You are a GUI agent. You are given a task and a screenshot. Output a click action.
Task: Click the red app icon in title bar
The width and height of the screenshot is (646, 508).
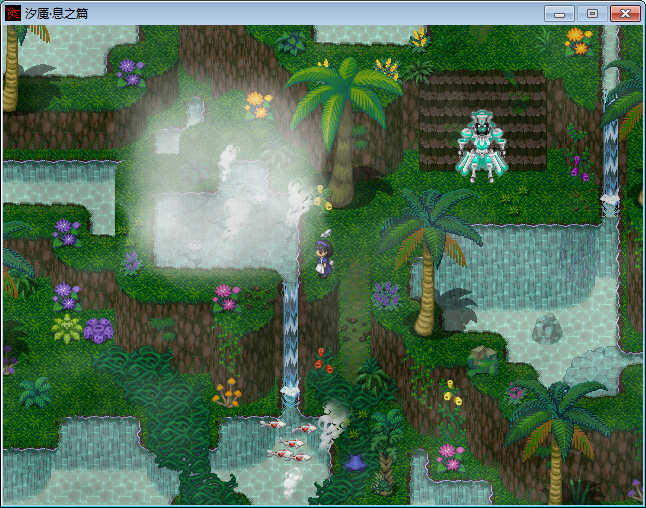[12, 13]
